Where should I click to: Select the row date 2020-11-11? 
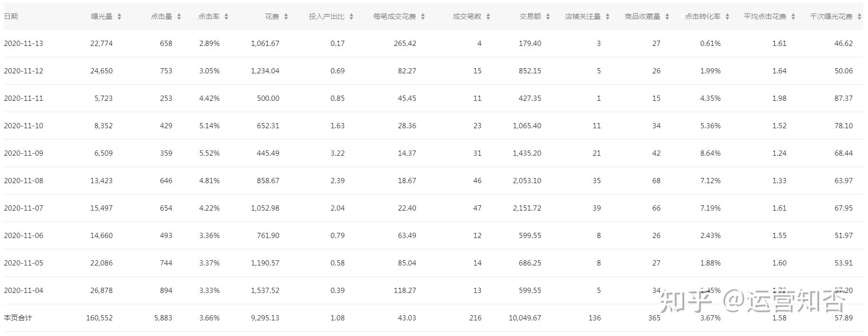click(23, 98)
